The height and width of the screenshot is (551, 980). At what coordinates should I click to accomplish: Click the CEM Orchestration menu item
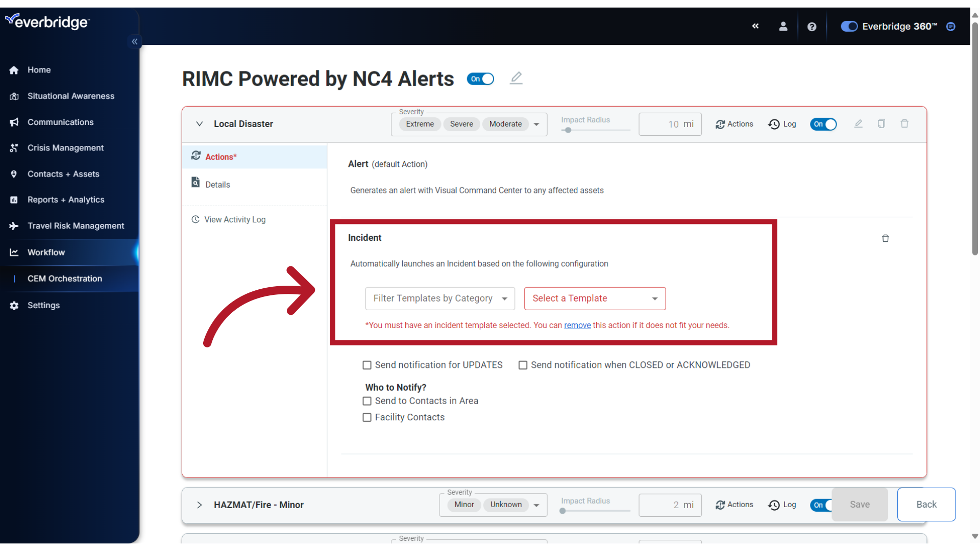64,278
